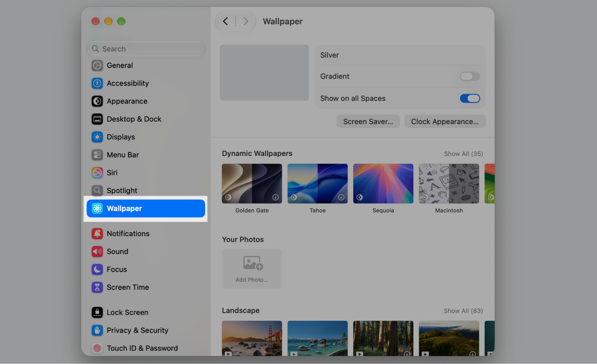
Task: Select Desktop & Dock in sidebar
Action: pos(145,119)
